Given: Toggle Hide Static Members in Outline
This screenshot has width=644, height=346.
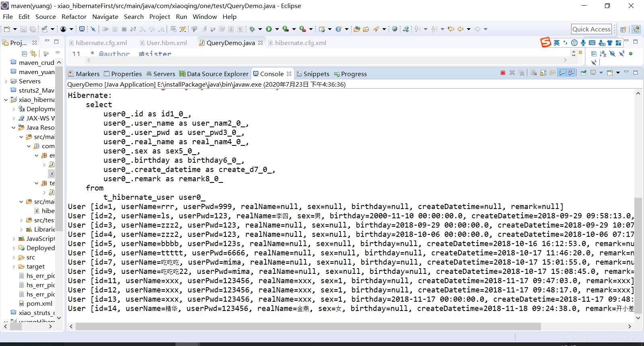Looking at the screenshot, I should 621,54.
